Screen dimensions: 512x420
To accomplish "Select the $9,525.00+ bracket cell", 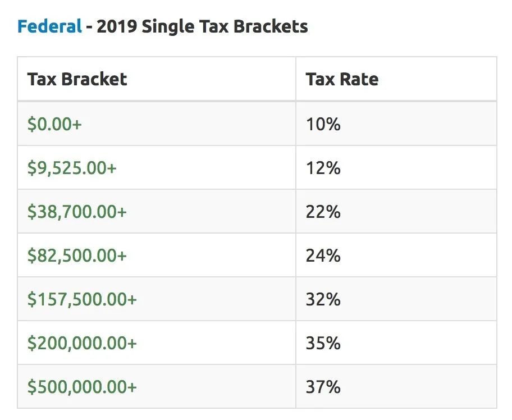I will coord(72,168).
